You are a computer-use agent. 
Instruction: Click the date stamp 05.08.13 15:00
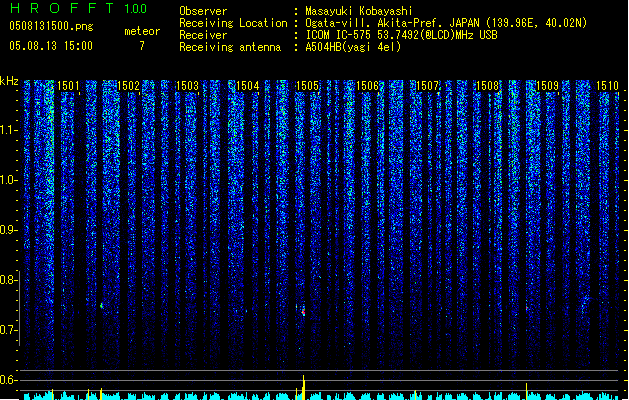(x=51, y=46)
